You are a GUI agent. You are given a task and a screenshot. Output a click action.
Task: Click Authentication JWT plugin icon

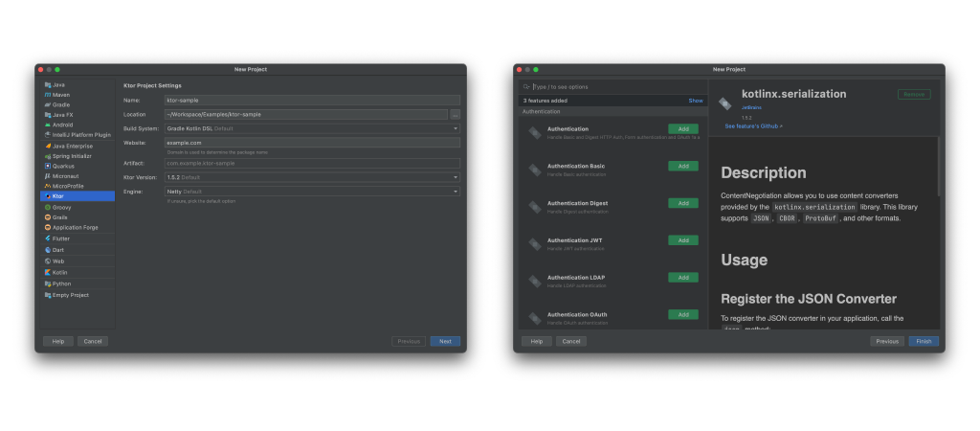(534, 244)
